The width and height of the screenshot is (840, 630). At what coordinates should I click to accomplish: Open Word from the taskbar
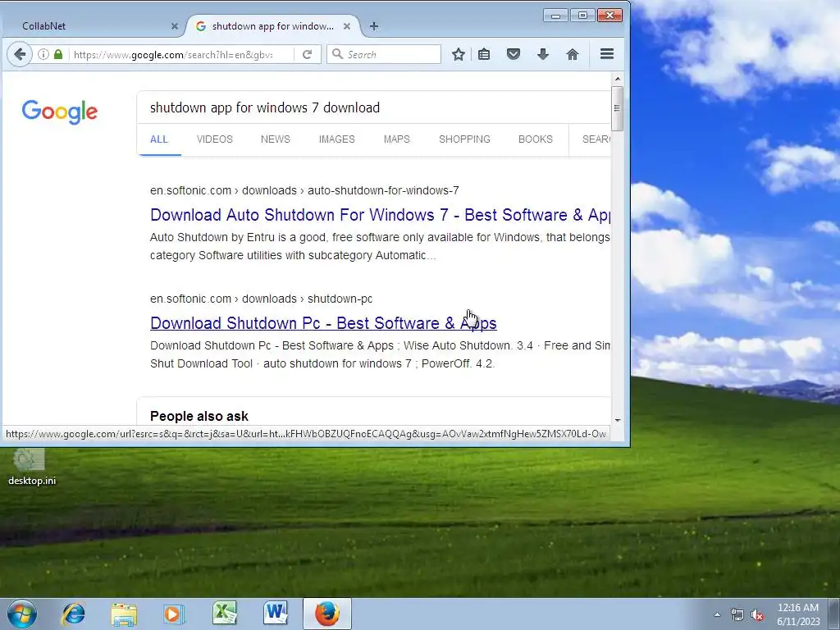276,614
